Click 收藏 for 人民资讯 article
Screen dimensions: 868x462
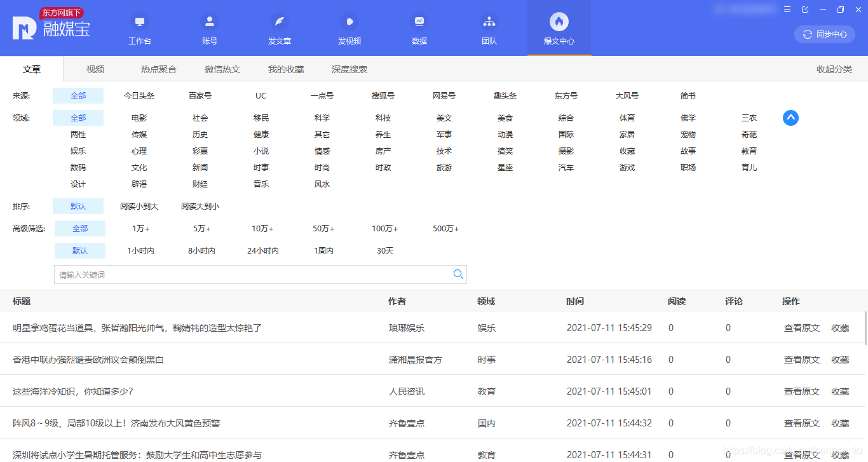click(x=840, y=391)
